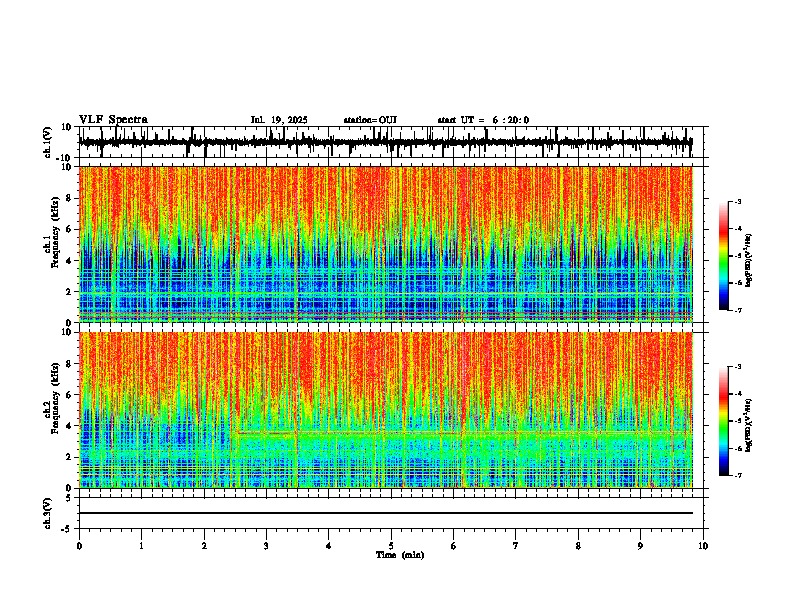Click the ch.2 spectrogram color scale bar
Screen dimensions: 792x612
pos(724,421)
